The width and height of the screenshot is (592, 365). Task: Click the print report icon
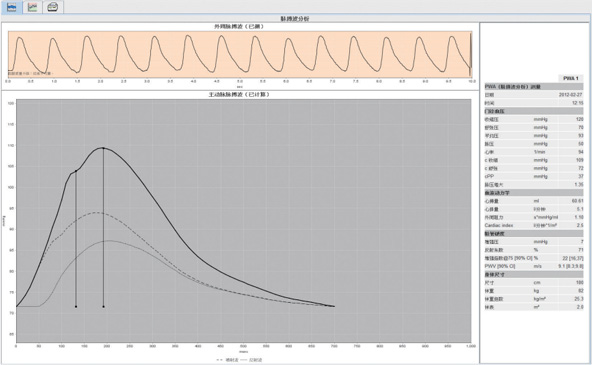[x=53, y=7]
